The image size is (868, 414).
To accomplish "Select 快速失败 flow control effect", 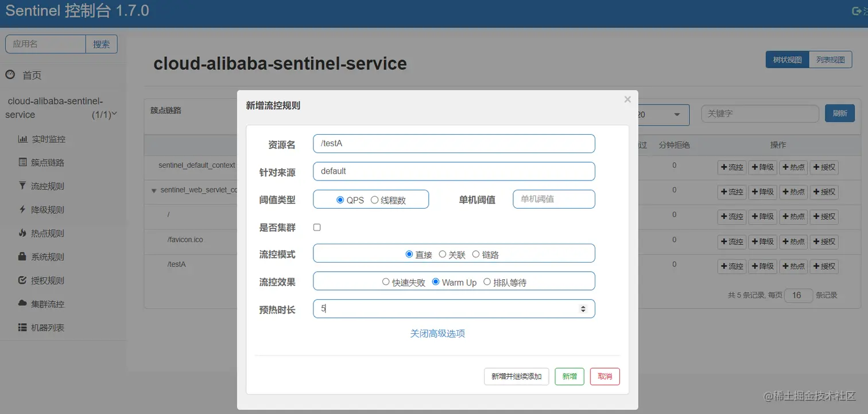I will 386,282.
